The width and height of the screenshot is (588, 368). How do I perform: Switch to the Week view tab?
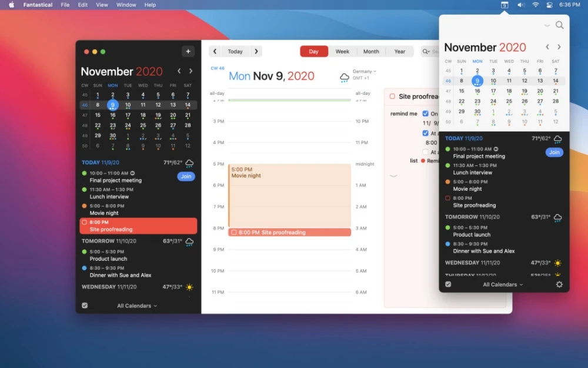342,51
